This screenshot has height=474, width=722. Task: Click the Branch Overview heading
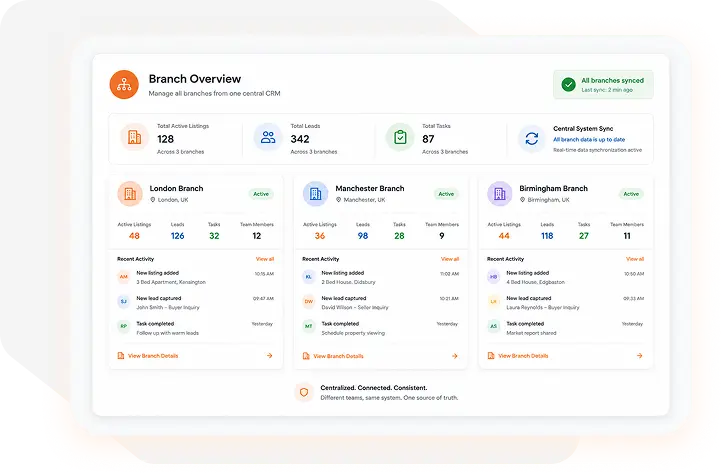[195, 79]
